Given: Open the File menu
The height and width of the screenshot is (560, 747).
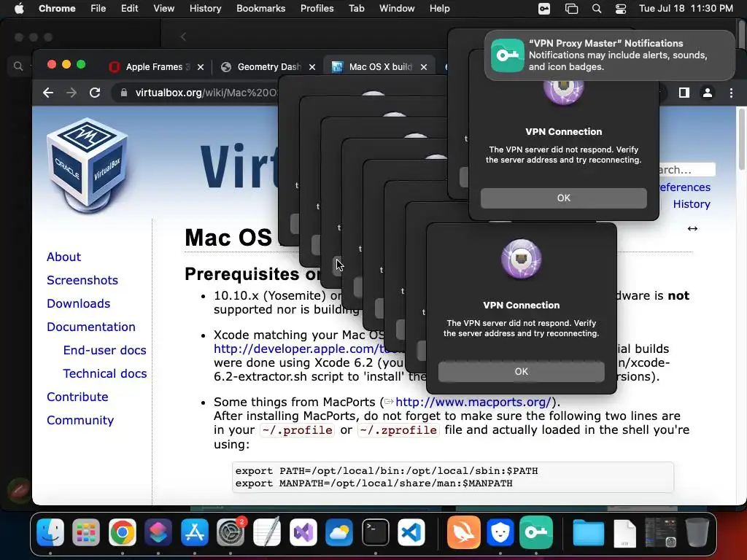Looking at the screenshot, I should pos(98,8).
